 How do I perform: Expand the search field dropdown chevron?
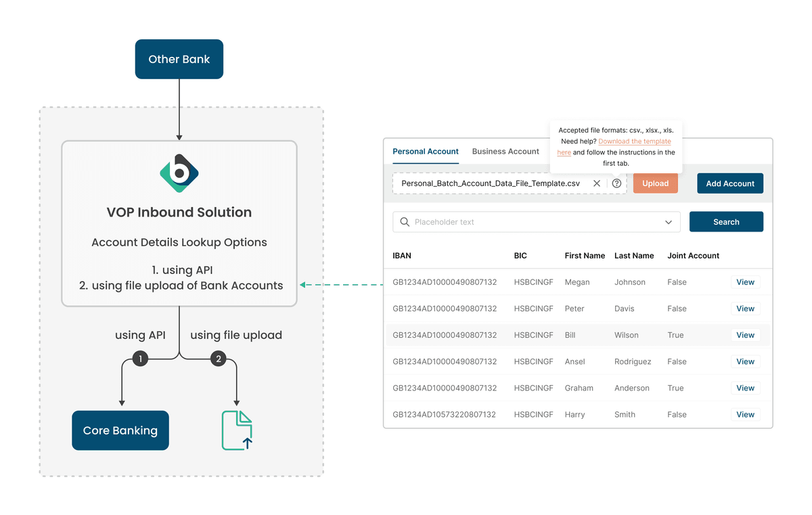point(669,222)
